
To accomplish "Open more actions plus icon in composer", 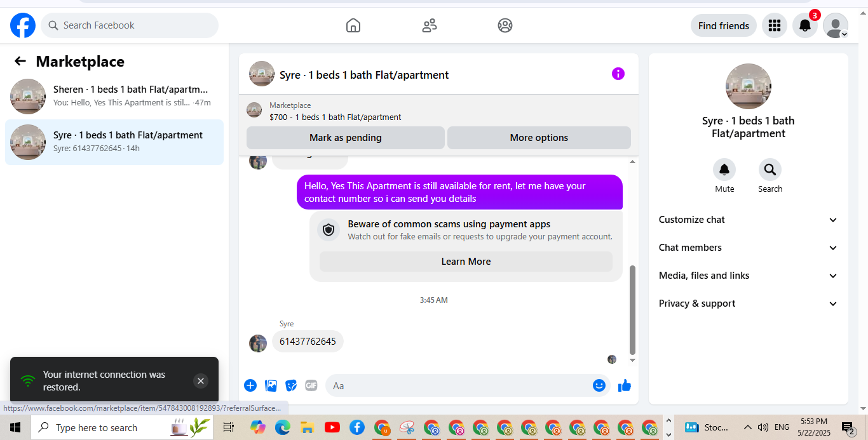I will pos(250,385).
